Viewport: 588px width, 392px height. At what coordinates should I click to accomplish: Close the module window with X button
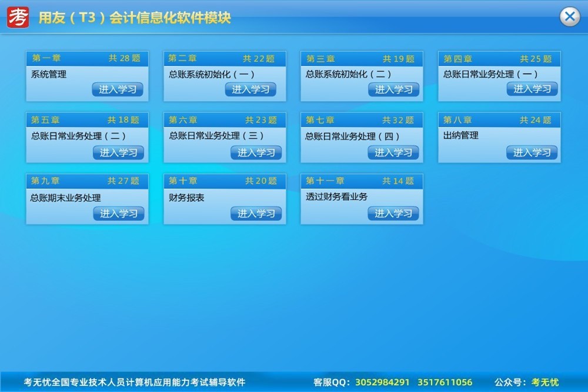point(570,17)
